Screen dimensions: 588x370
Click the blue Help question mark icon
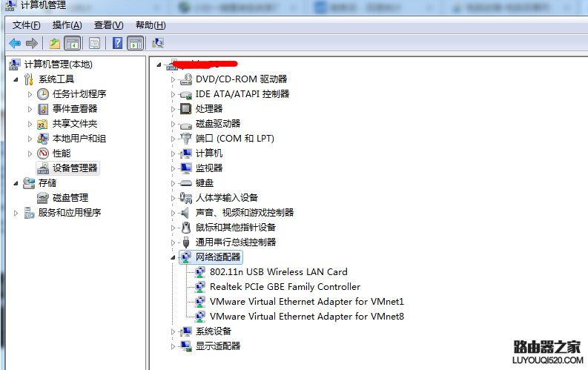click(x=117, y=44)
